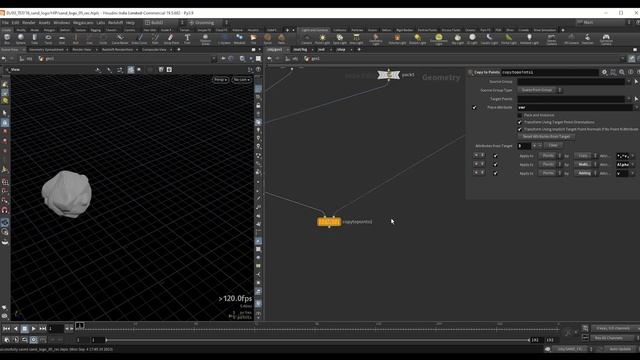Viewport: 640px width, 360px height.
Task: Click the playback range slider bar
Action: 318,340
